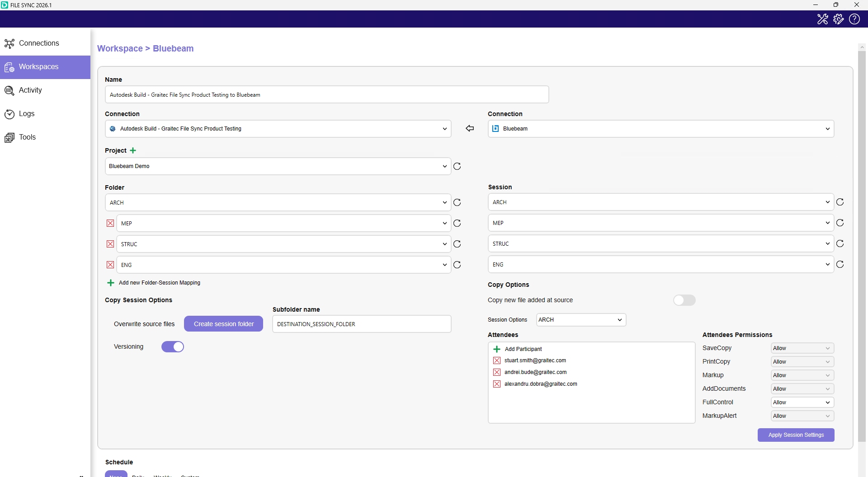Click the tools wrench icon in header
Viewport: 868px width, 477px height.
click(822, 19)
